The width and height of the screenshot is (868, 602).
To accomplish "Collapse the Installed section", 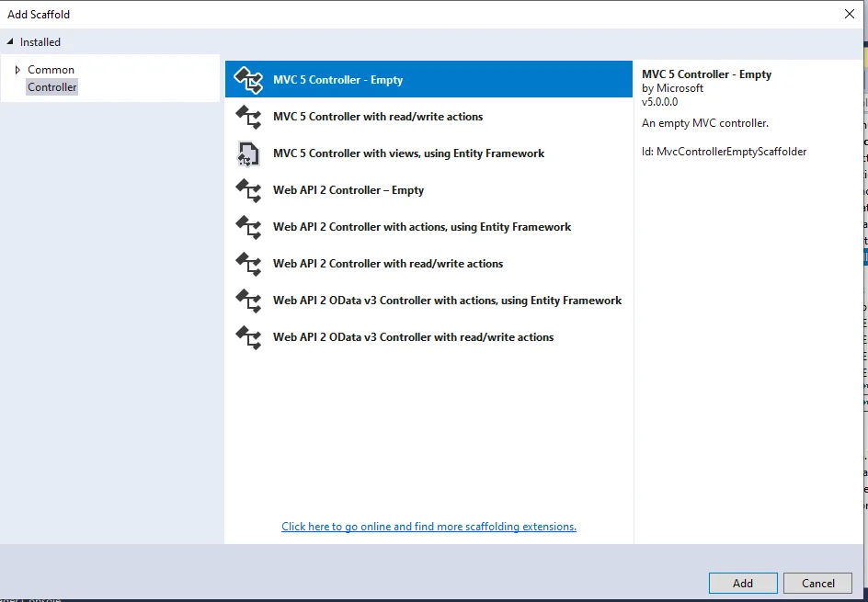I will (x=10, y=42).
